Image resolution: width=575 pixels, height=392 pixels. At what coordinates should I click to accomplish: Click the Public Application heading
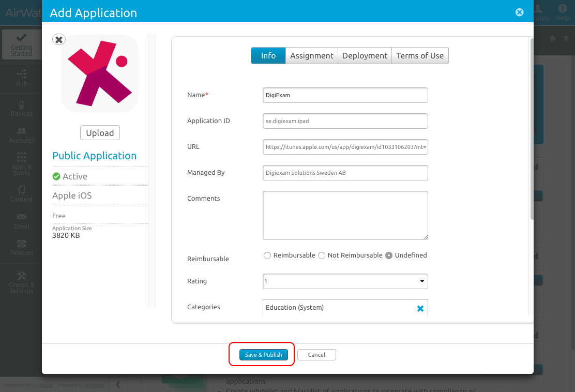[94, 156]
